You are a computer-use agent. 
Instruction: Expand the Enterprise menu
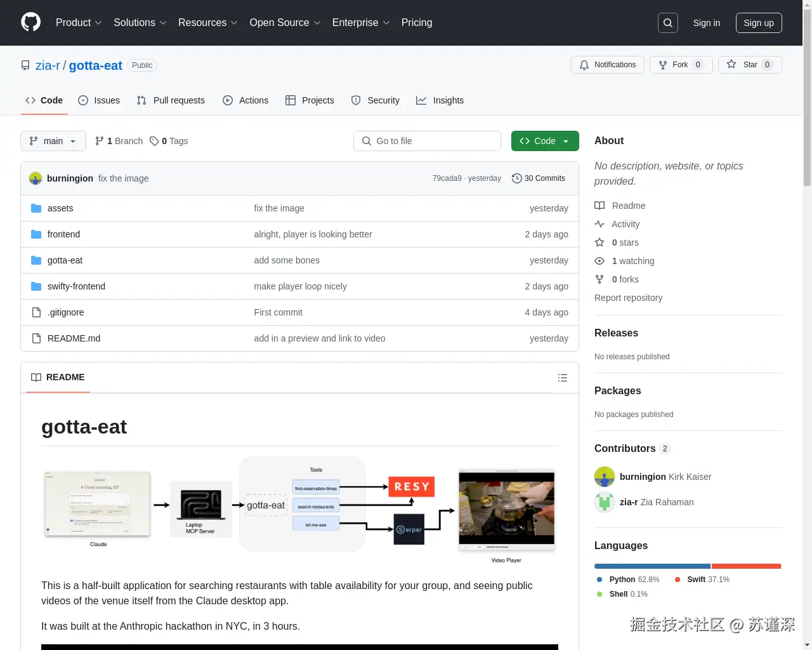coord(361,23)
